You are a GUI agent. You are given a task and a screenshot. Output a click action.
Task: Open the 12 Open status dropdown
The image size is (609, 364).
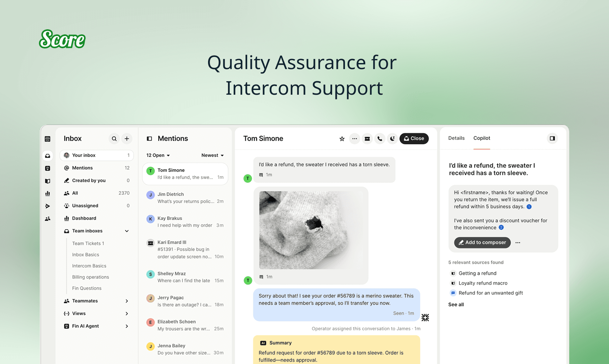(158, 155)
